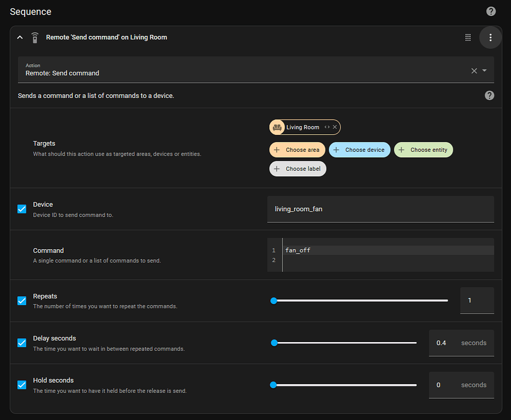The width and height of the screenshot is (511, 420).
Task: Remove the Living Room target with its X
Action: click(335, 127)
